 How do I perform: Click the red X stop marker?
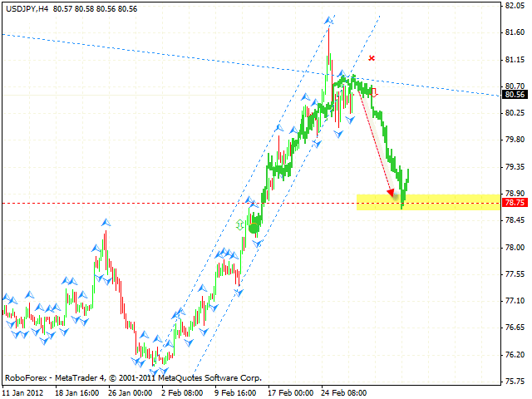click(x=372, y=58)
